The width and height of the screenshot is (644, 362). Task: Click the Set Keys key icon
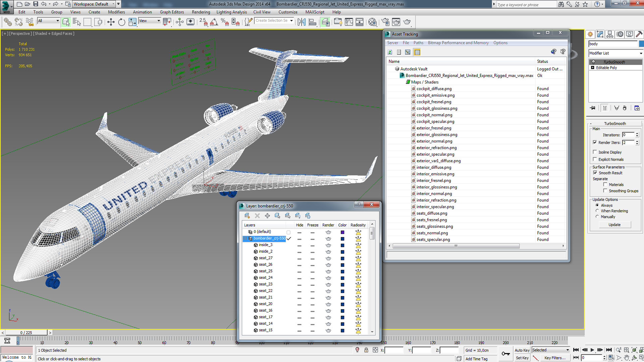click(505, 354)
